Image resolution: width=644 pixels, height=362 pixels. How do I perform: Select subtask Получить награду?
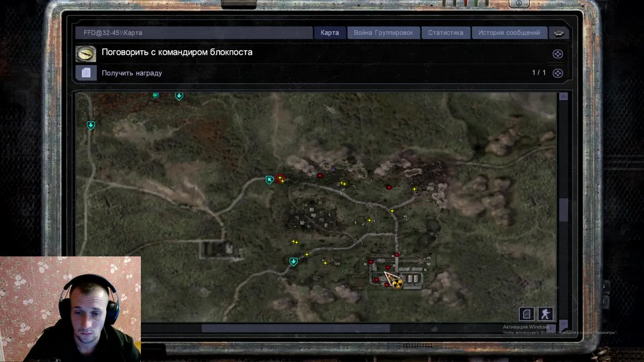pos(132,73)
